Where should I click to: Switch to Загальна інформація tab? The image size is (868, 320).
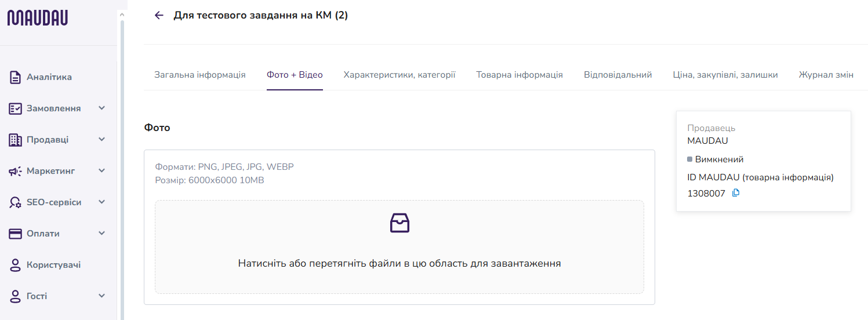click(200, 75)
